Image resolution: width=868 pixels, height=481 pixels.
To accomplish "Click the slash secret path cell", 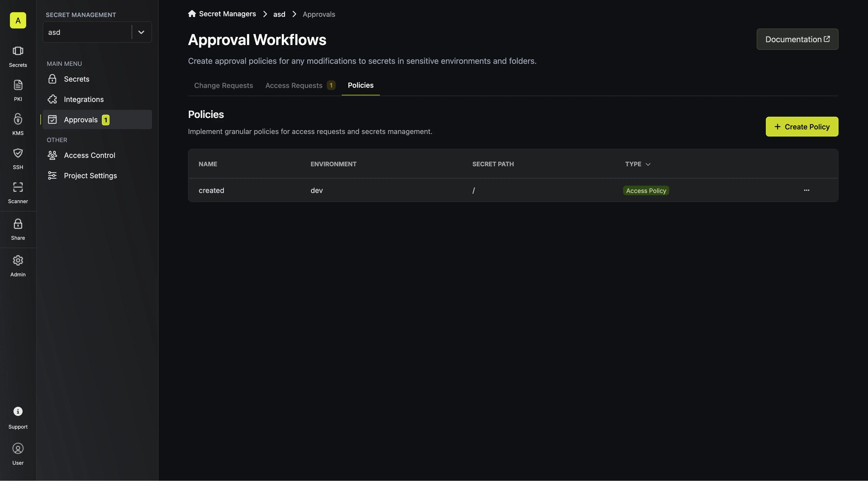I will (473, 190).
